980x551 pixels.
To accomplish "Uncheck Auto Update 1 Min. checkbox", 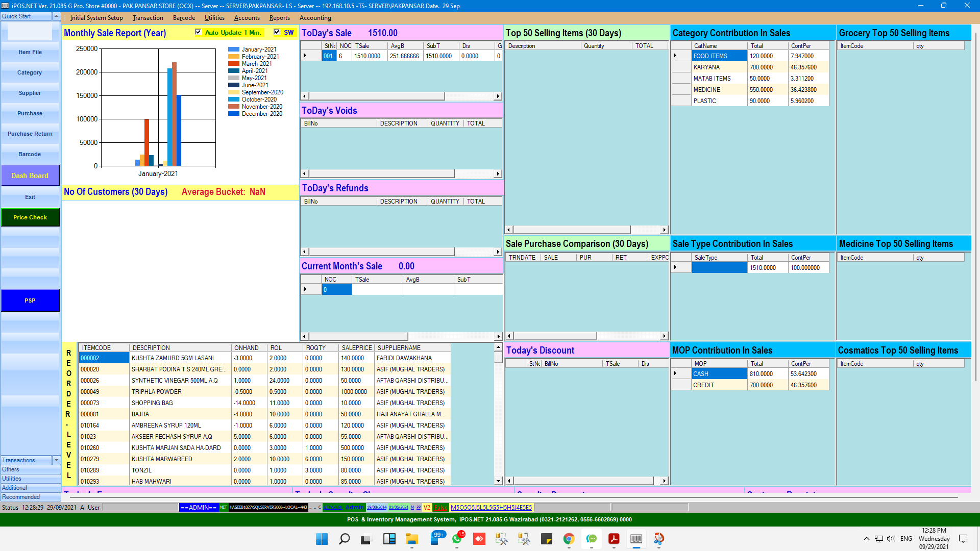I will tap(198, 32).
